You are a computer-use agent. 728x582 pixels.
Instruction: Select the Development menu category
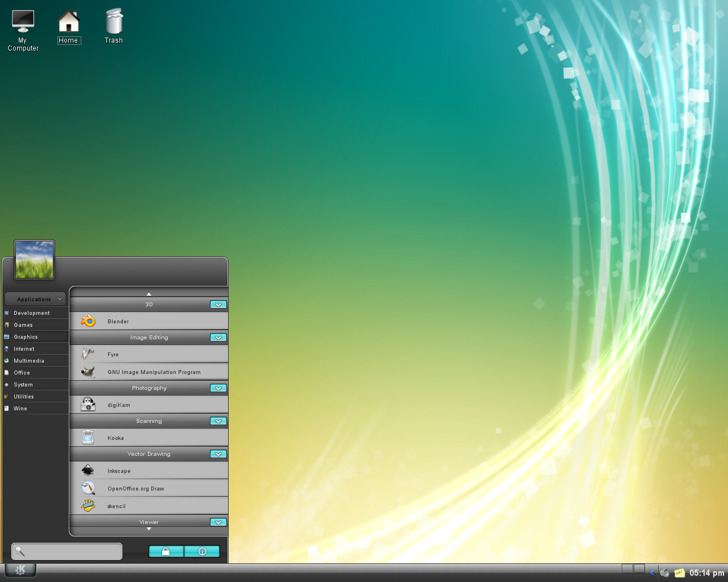(x=35, y=313)
